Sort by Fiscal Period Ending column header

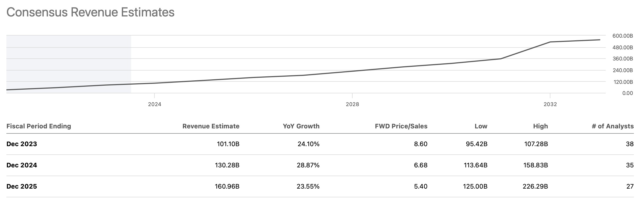point(39,126)
